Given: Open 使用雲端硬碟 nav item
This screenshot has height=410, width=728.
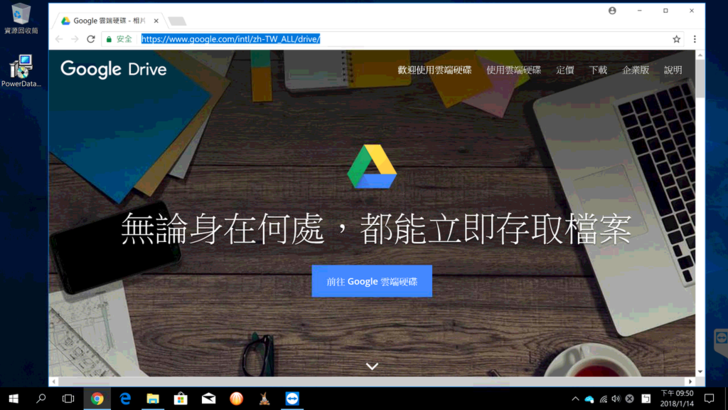Looking at the screenshot, I should click(x=514, y=70).
